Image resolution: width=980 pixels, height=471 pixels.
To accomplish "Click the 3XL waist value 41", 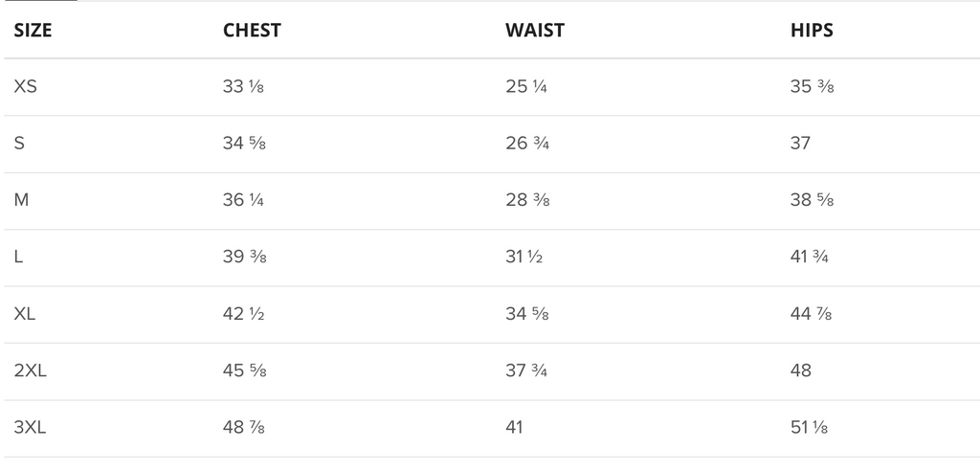I will pos(514,427).
